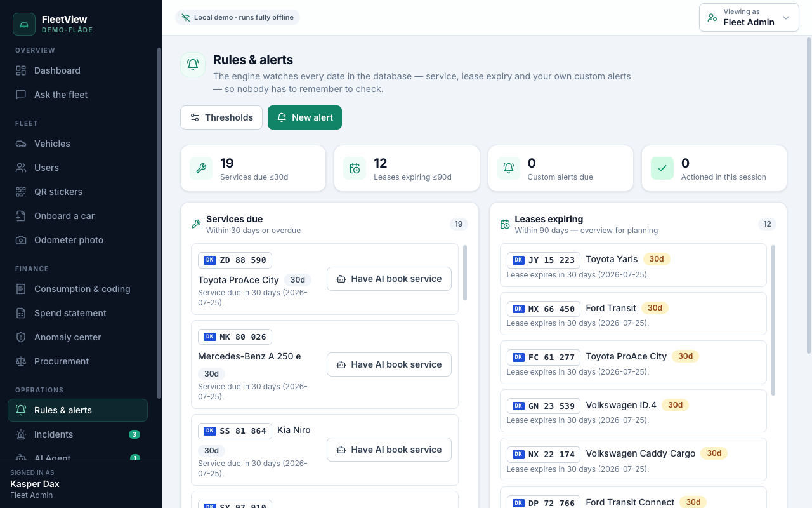Click the robot icon on Kia Niro's button

341,450
